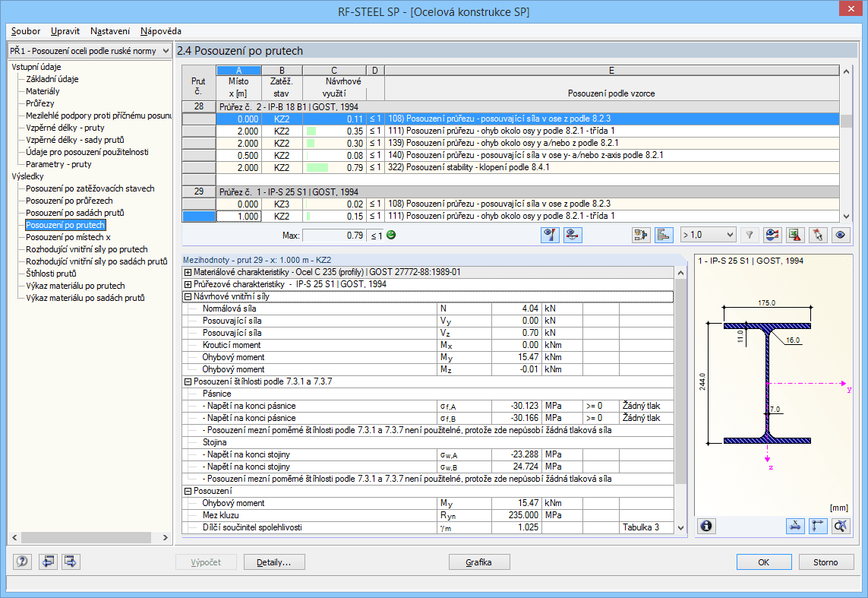Click the reset zoom magnifier icon

[x=840, y=526]
